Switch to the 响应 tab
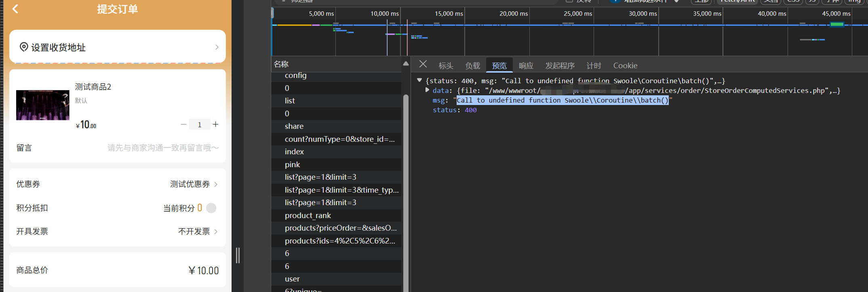 tap(526, 65)
